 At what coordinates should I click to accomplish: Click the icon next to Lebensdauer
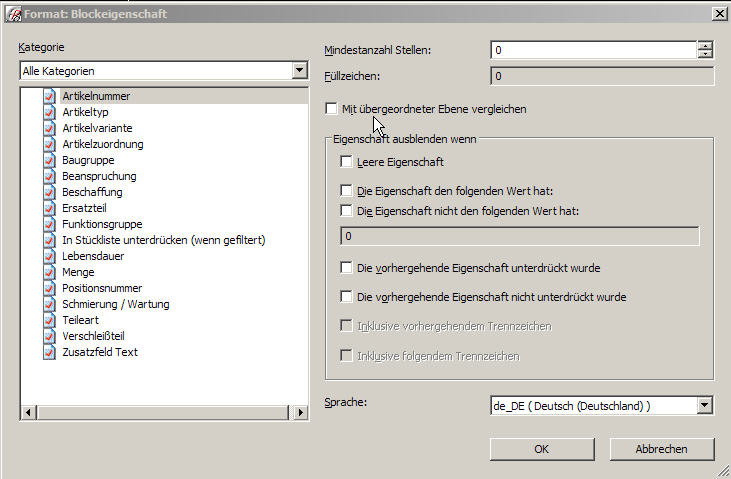[x=49, y=256]
